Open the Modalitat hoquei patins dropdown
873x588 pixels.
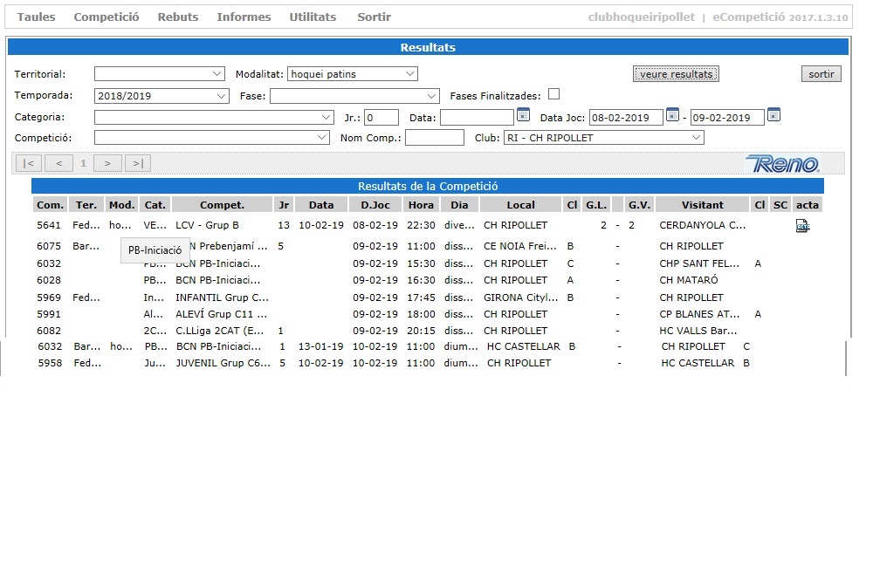click(353, 73)
